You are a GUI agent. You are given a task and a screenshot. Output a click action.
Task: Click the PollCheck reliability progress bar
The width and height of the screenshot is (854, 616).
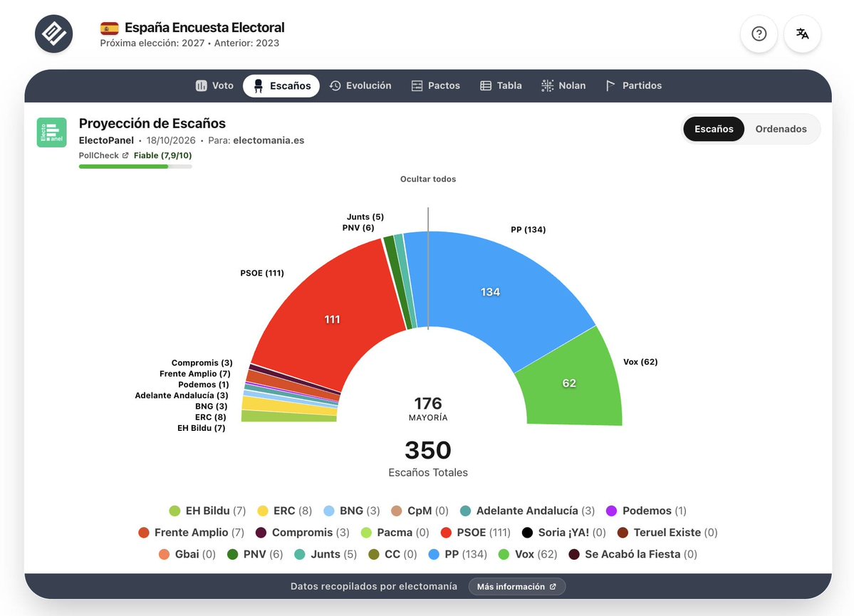point(135,167)
